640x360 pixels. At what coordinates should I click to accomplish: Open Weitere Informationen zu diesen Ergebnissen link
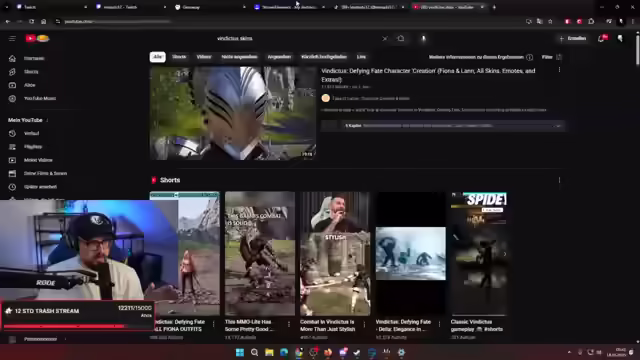(x=476, y=57)
